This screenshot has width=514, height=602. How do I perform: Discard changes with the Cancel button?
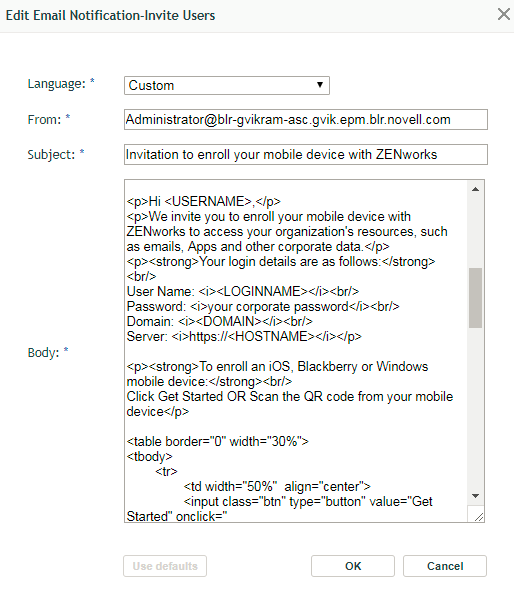pyautogui.click(x=445, y=566)
